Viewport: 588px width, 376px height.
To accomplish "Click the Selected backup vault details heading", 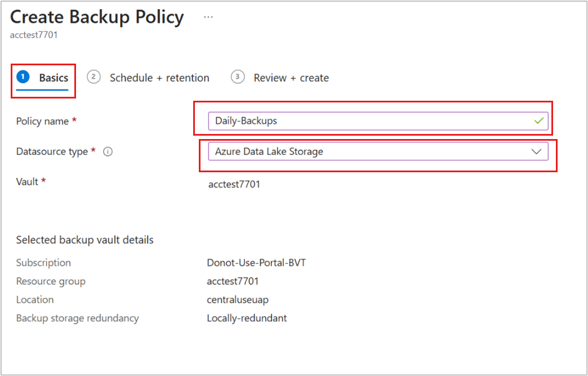I will (84, 240).
